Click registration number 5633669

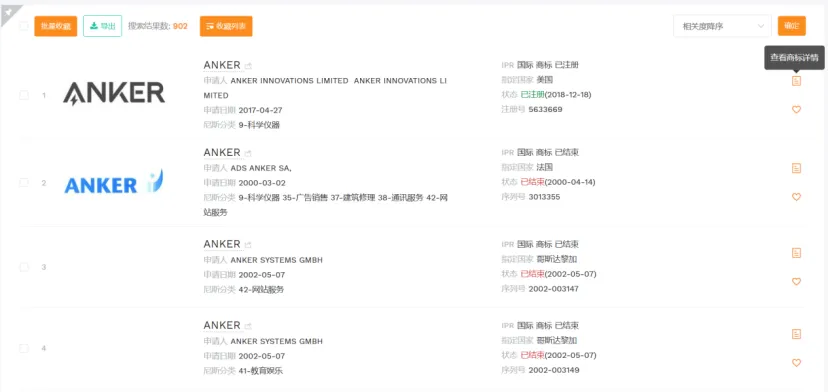click(545, 109)
